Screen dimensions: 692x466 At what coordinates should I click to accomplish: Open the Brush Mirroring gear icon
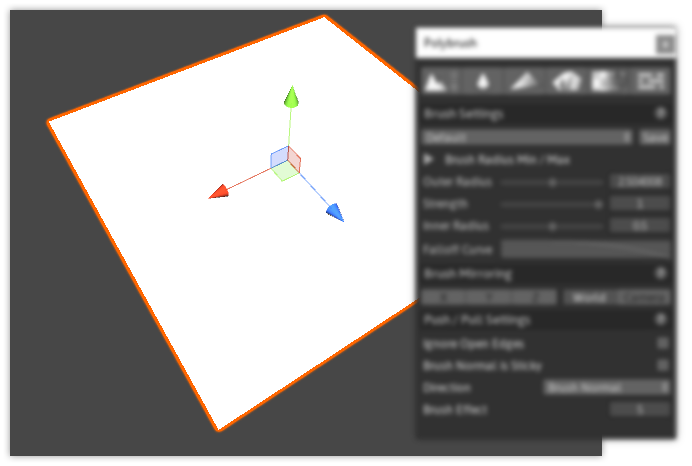click(x=661, y=273)
